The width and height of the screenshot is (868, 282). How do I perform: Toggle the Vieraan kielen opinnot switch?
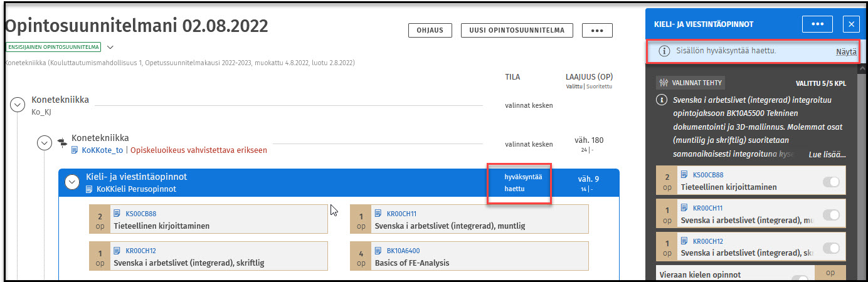coord(800,278)
